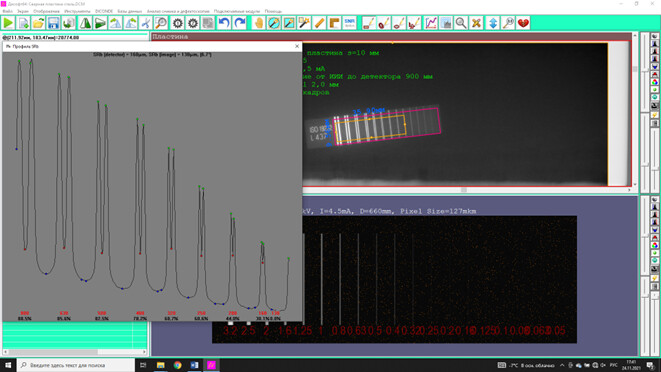
Task: Click the red heart icon in toolbar
Action: click(523, 23)
